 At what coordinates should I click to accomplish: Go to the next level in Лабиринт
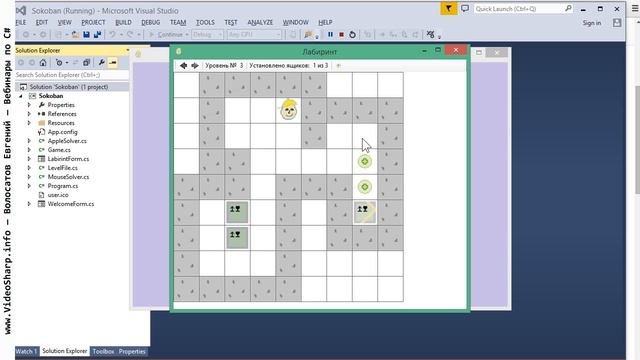[x=195, y=65]
